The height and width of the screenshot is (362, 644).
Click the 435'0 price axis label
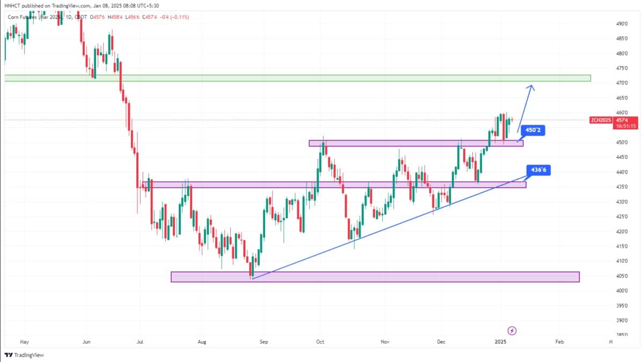(x=623, y=187)
